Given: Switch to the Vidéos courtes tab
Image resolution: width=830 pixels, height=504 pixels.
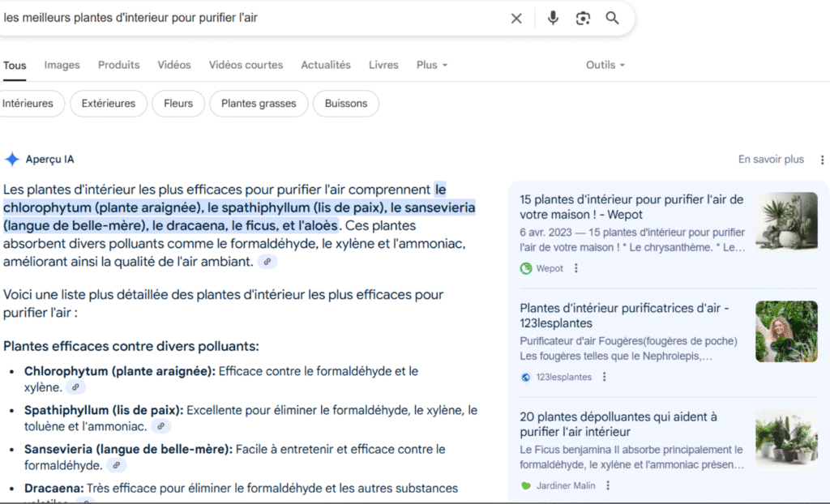Looking at the screenshot, I should point(246,65).
